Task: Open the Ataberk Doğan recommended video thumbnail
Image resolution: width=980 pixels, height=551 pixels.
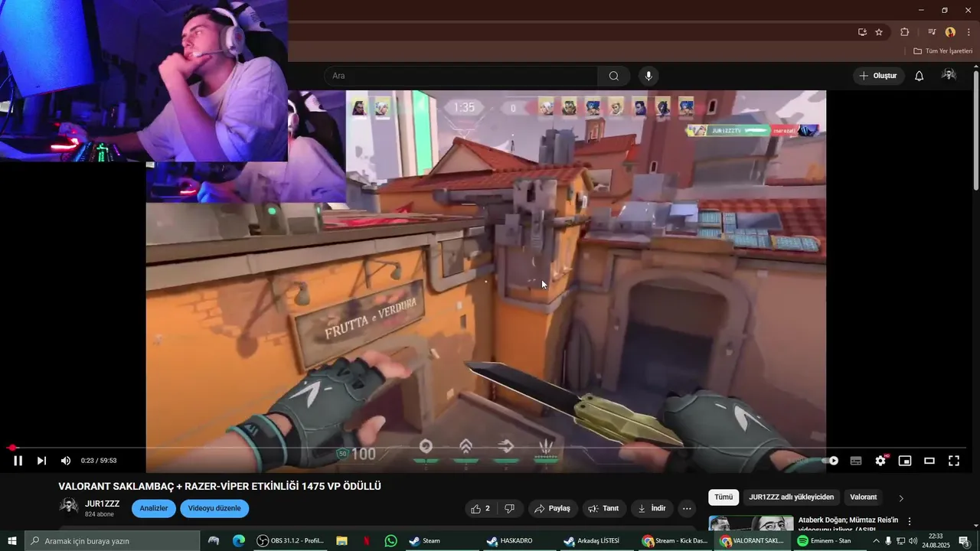Action: click(x=750, y=523)
